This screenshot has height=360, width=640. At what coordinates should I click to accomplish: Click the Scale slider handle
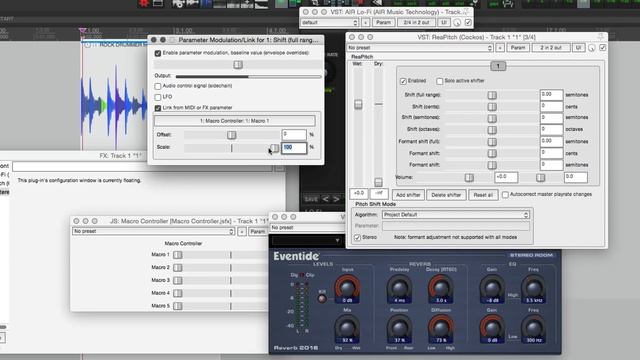coord(275,148)
